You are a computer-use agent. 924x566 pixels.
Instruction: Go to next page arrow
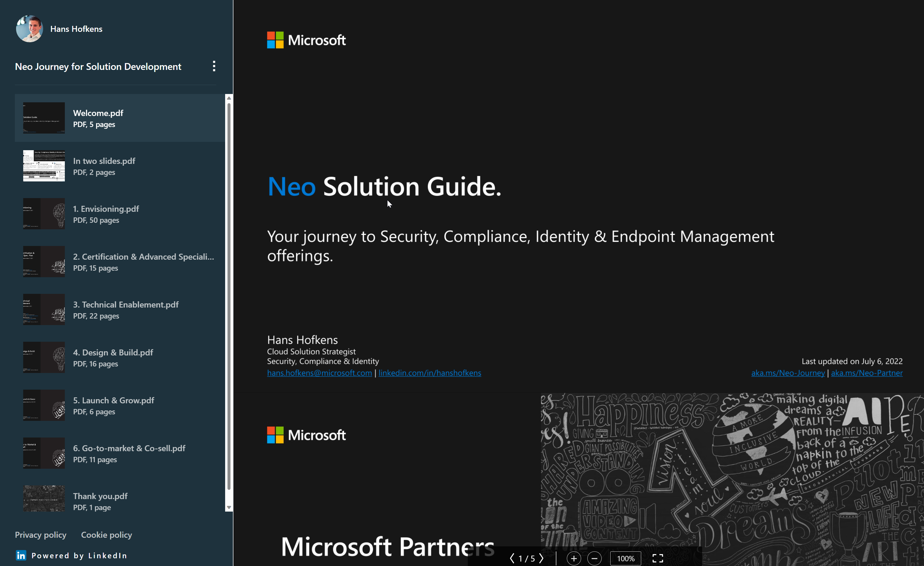coord(541,558)
